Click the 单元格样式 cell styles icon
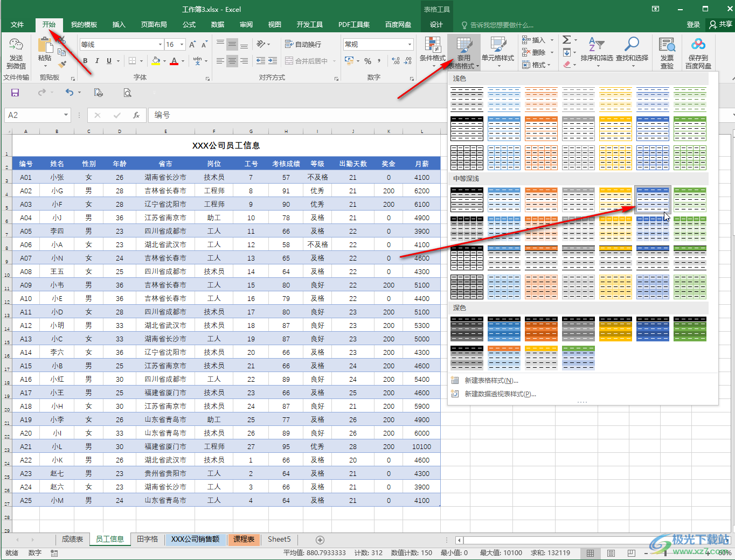Viewport: 735px width, 560px height. tap(498, 45)
